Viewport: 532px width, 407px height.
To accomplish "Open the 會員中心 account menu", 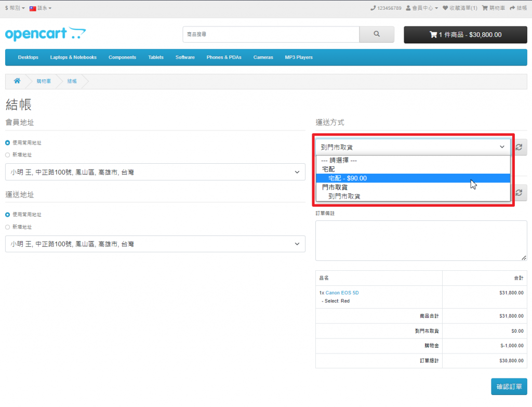I will coord(422,8).
